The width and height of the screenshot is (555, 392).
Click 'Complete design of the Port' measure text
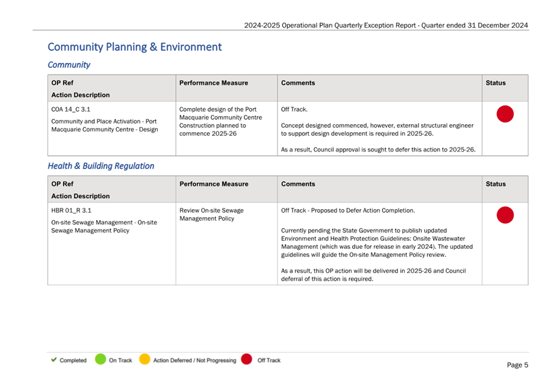(218, 109)
